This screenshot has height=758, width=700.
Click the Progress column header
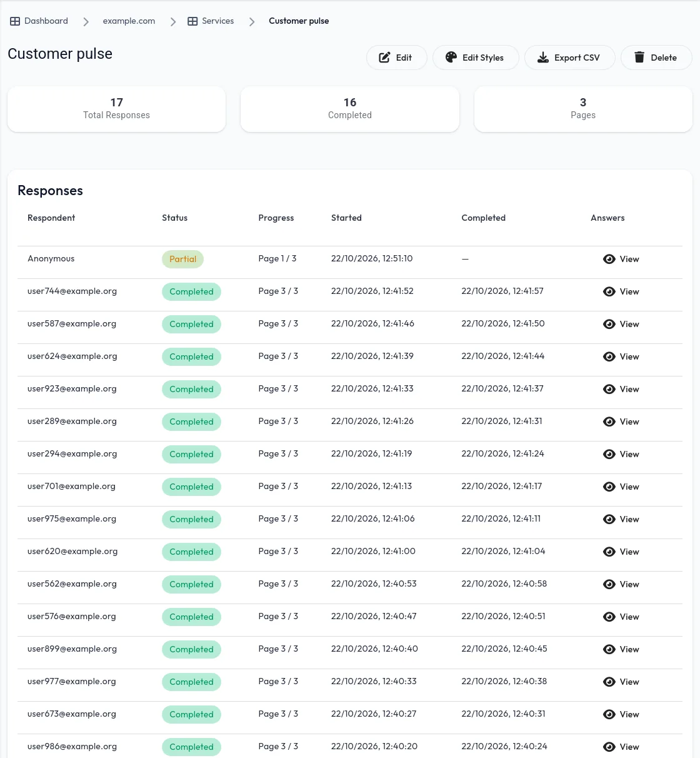point(276,218)
